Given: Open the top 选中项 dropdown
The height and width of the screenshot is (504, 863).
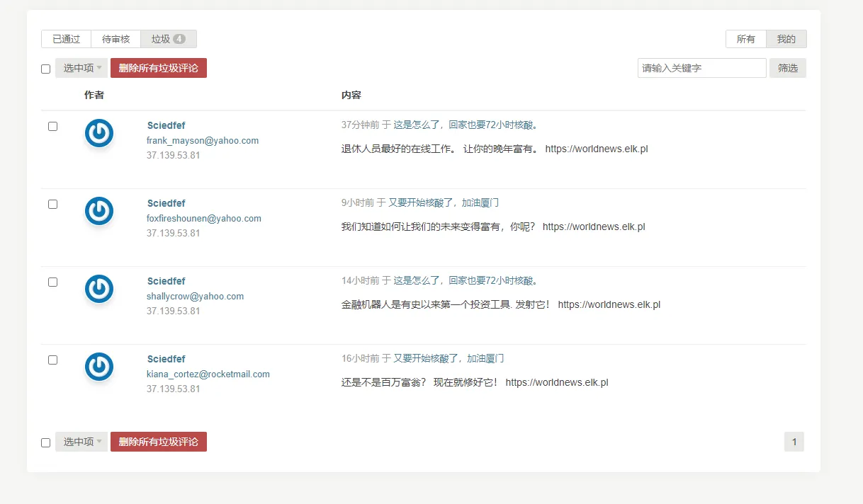Looking at the screenshot, I should 81,68.
